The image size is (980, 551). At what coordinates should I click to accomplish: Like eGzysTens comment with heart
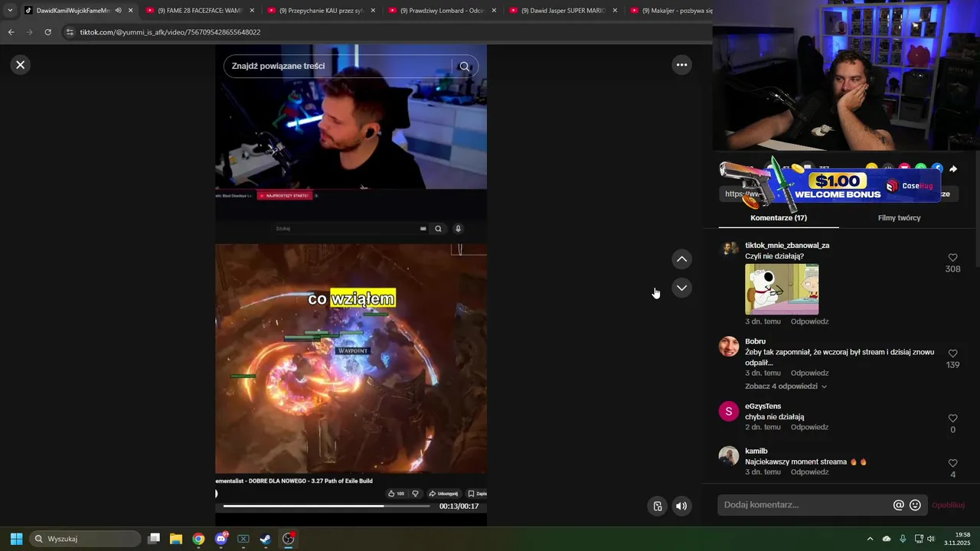point(952,419)
